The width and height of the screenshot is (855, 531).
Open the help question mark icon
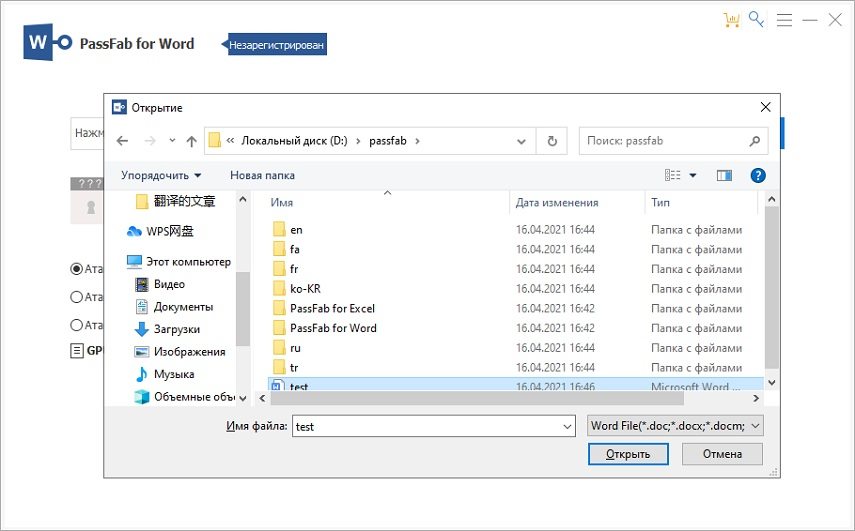pyautogui.click(x=757, y=175)
